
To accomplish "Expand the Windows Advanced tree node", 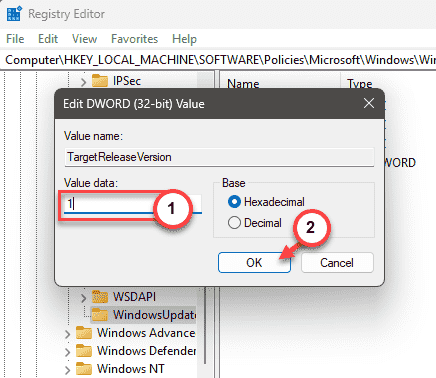I will (67, 333).
